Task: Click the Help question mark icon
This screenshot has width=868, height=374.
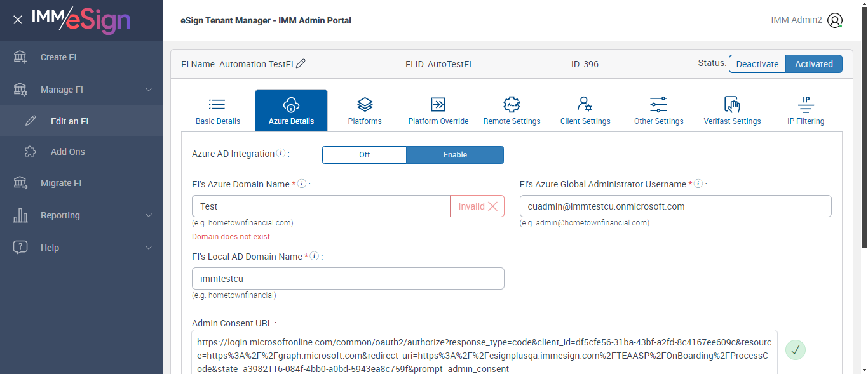Action: [20, 248]
